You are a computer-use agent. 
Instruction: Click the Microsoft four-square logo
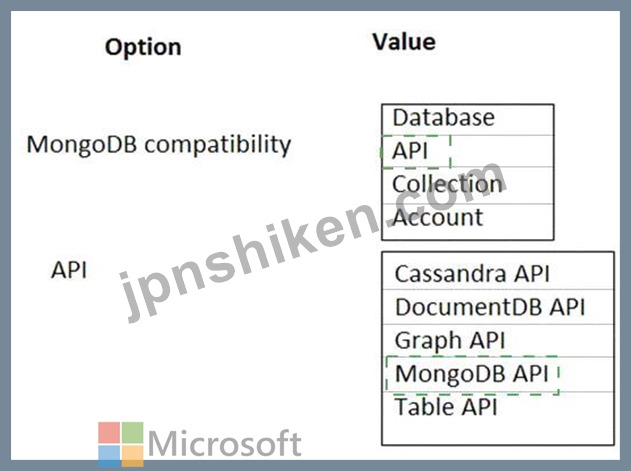coord(121,444)
